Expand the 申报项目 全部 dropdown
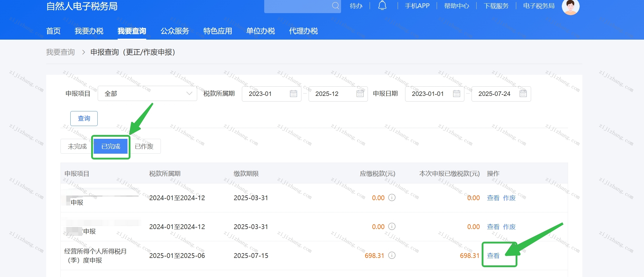The width and height of the screenshot is (644, 277). [147, 94]
